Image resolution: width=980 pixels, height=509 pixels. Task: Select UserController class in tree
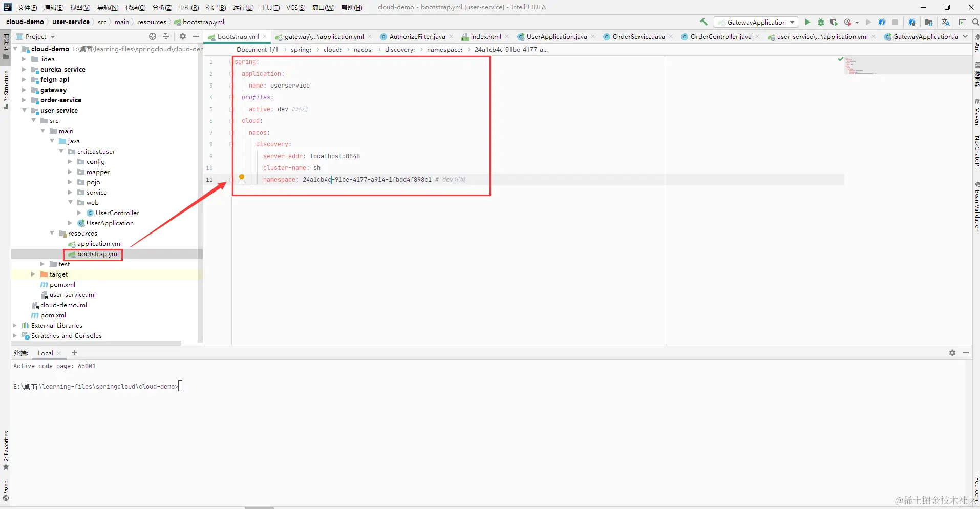click(117, 213)
